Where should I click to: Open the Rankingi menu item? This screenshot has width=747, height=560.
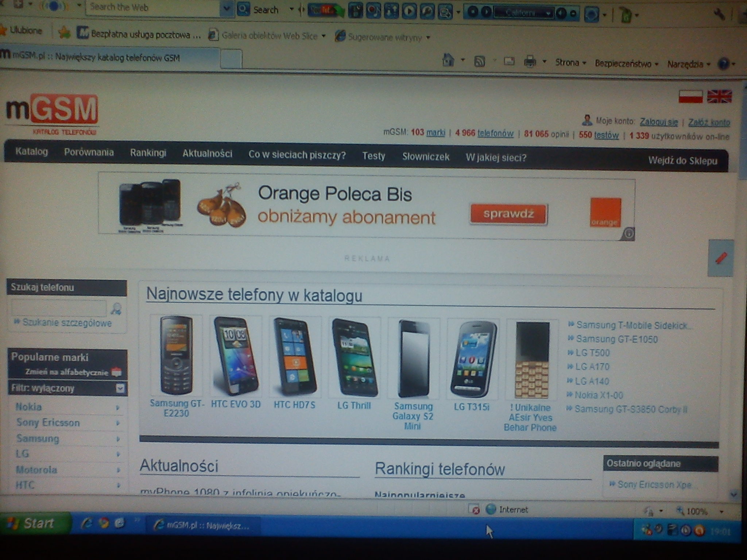[x=148, y=153]
